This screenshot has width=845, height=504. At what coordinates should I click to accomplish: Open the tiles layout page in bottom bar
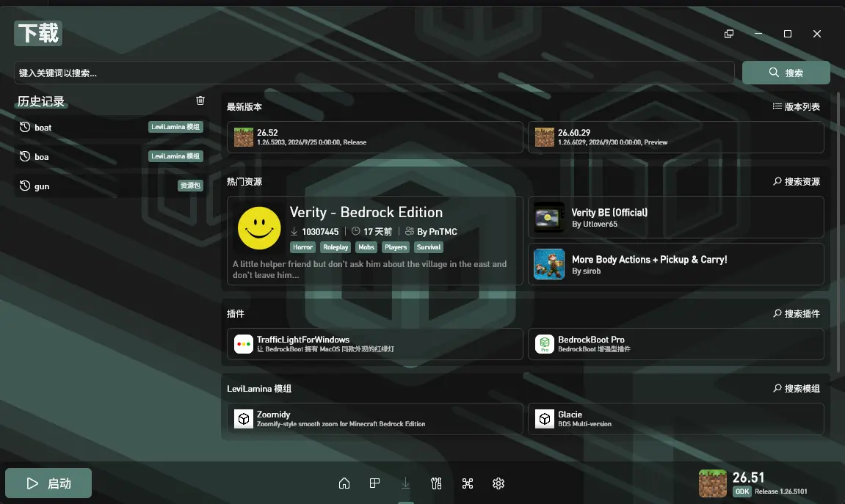pyautogui.click(x=374, y=483)
